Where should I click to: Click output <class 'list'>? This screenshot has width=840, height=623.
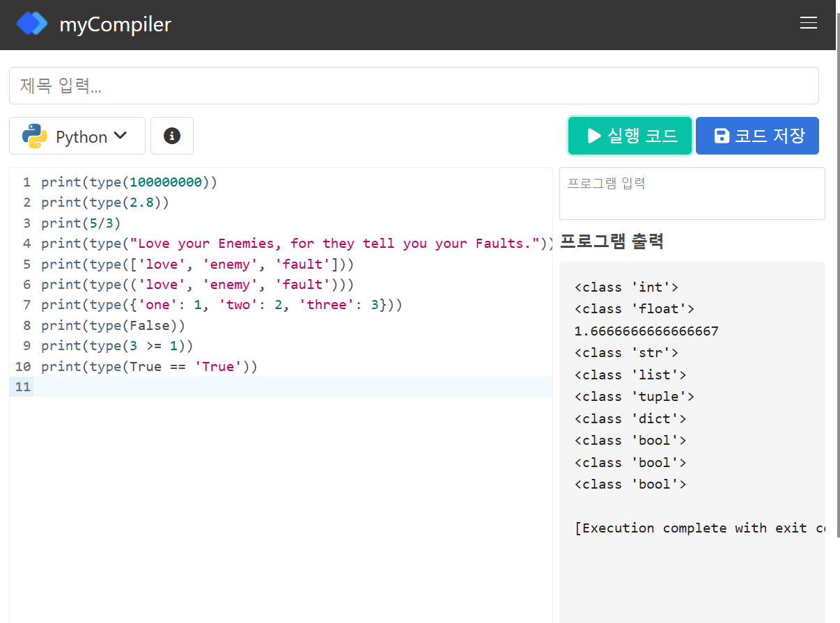[630, 374]
